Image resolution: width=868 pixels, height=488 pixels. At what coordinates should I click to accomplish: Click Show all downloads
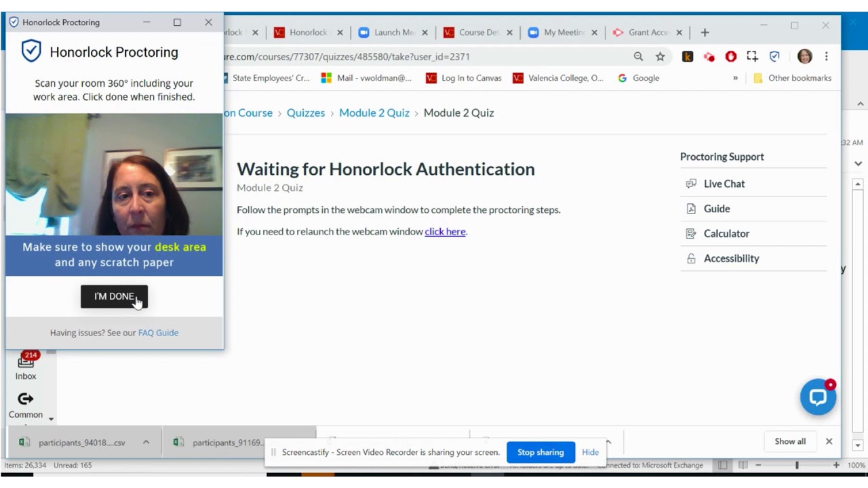pyautogui.click(x=790, y=441)
